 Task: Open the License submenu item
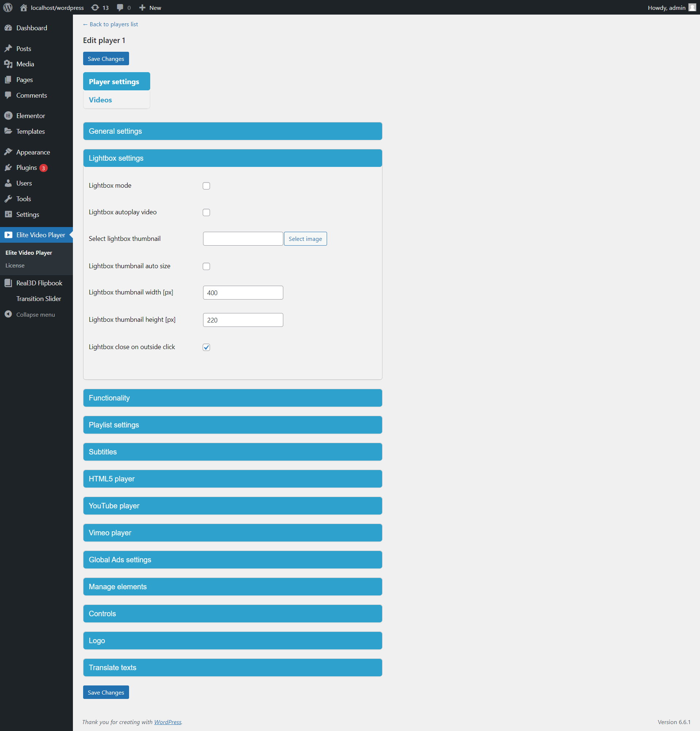(x=15, y=266)
